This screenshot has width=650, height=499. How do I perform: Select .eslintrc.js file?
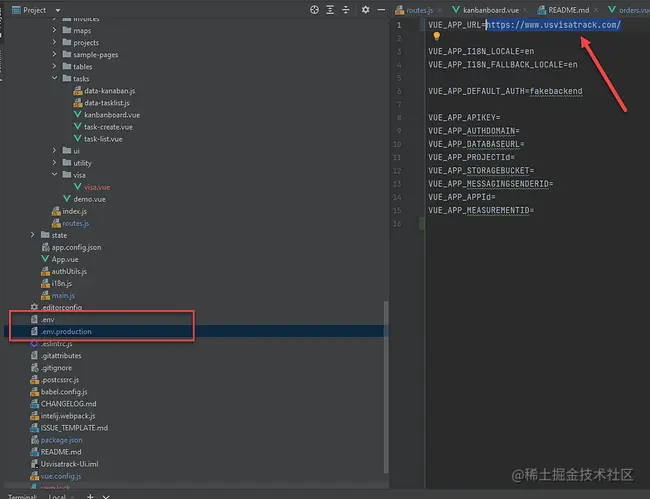point(57,344)
